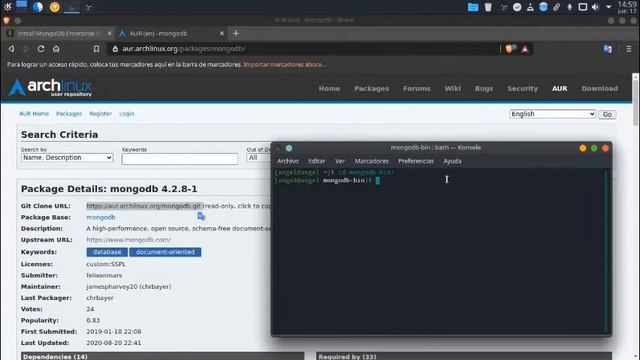The image size is (640, 360).
Task: View site security lock info
Action: click(115, 49)
